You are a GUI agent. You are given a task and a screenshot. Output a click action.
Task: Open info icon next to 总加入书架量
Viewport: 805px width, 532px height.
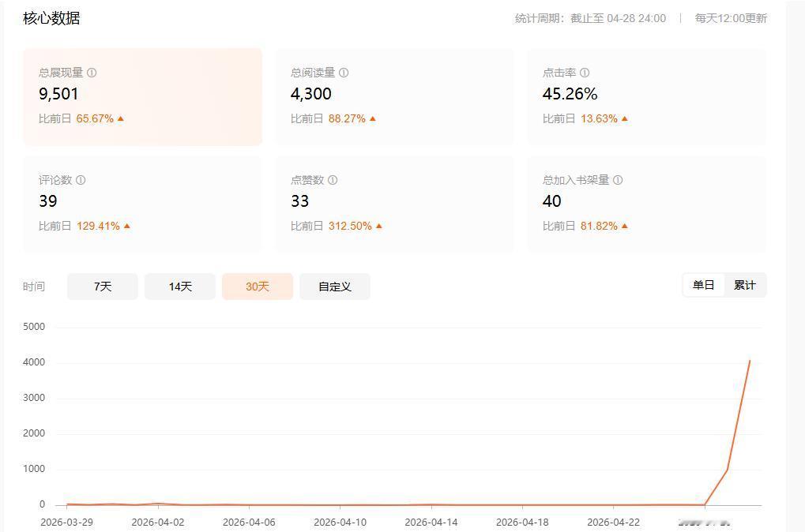(618, 180)
